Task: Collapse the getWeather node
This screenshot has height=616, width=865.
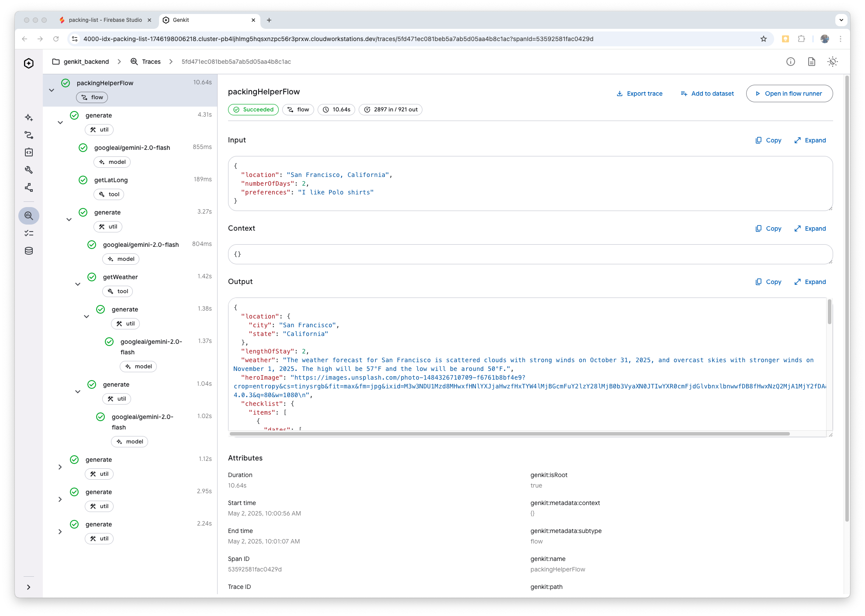Action: pos(78,284)
